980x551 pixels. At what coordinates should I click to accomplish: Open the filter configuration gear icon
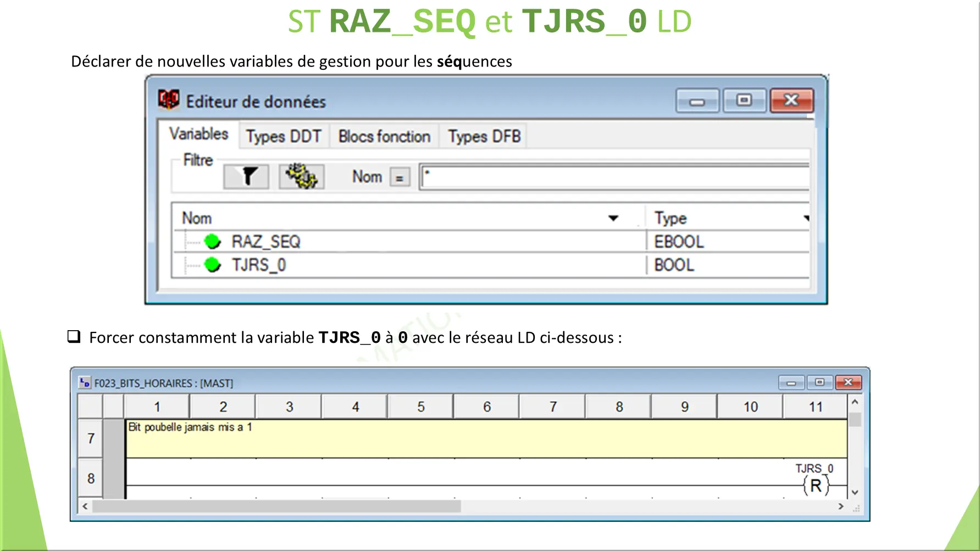point(301,176)
